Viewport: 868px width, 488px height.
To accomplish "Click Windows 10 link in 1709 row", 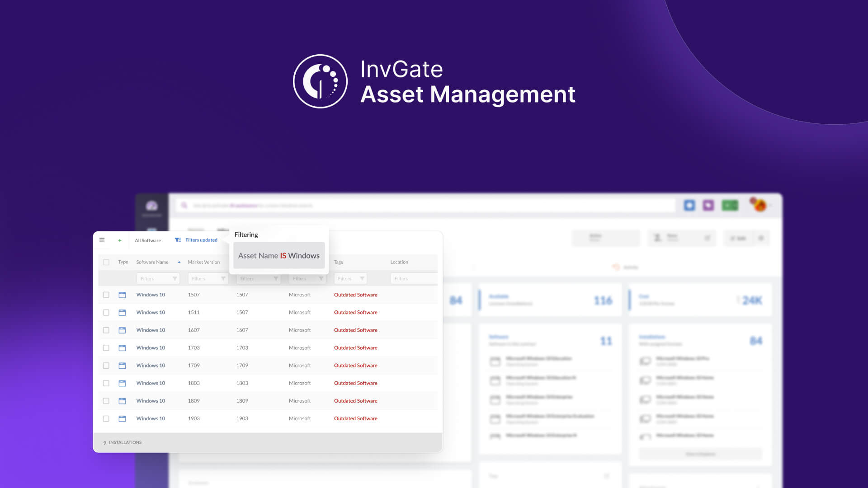I will click(x=151, y=366).
